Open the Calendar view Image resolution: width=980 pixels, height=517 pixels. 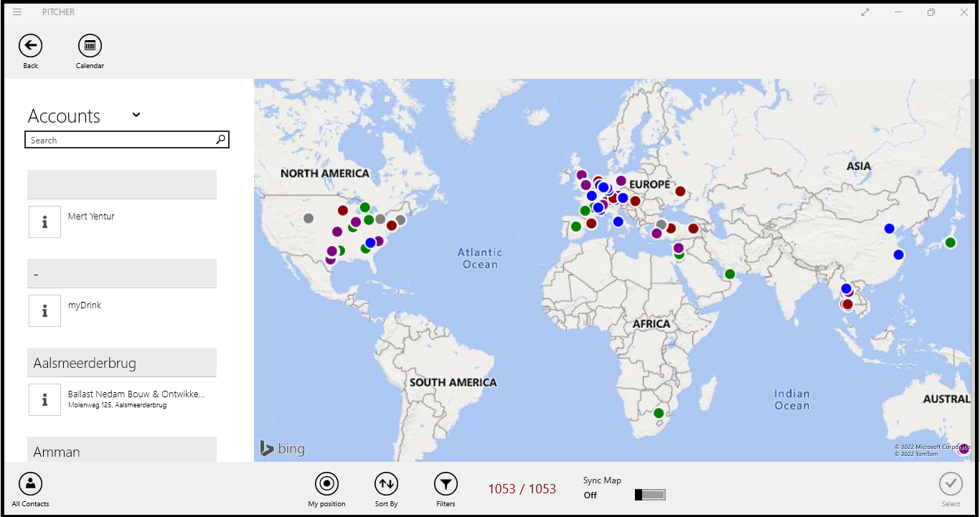(x=90, y=46)
